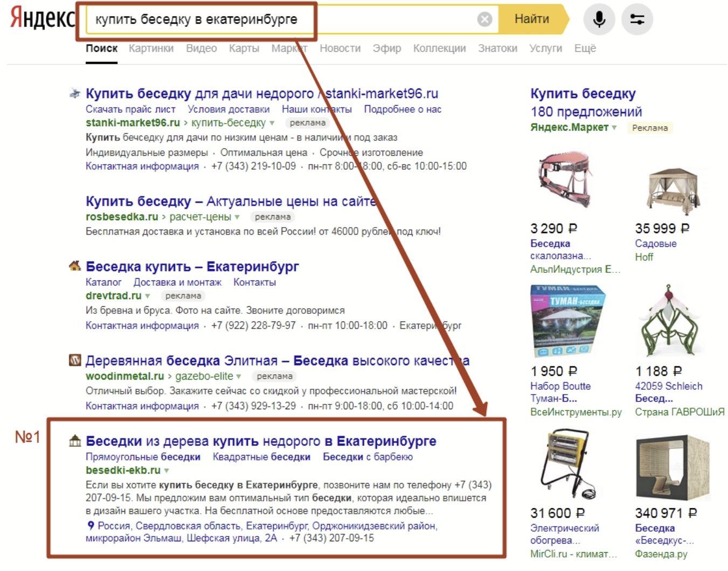Clear the search query with the X icon

tap(484, 19)
